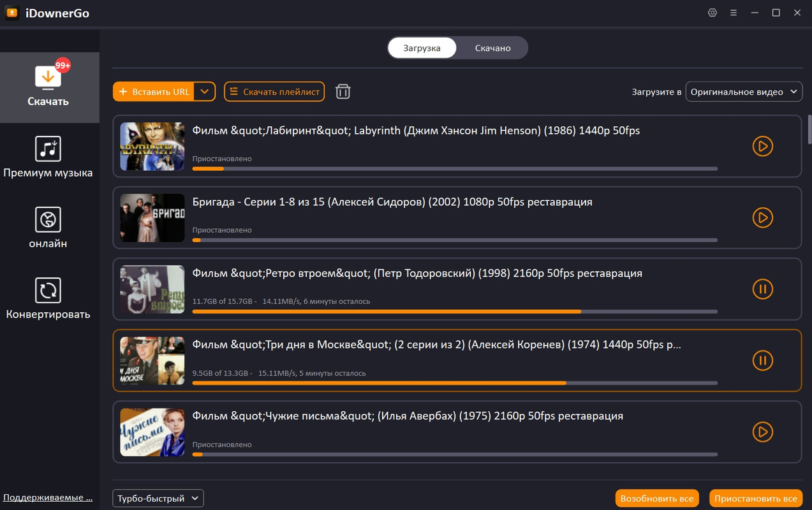Maximize the iDownerGo window
Image resolution: width=812 pixels, height=510 pixels.
776,13
